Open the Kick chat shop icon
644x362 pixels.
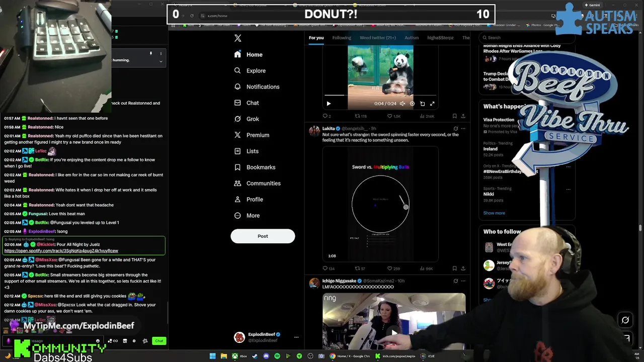(x=125, y=341)
